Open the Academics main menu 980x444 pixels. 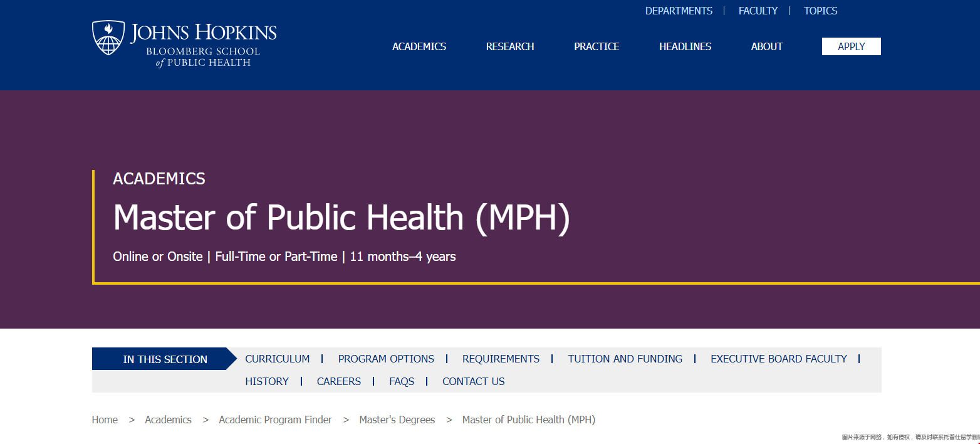(419, 46)
